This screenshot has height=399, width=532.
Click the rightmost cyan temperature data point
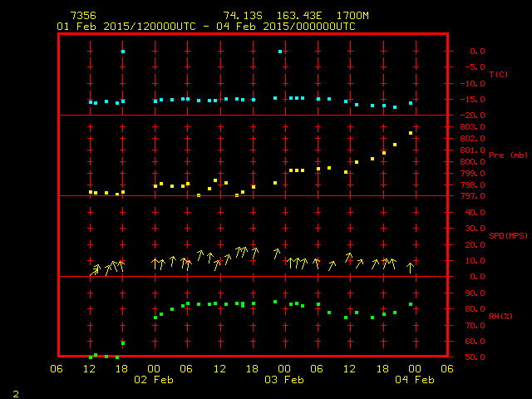[411, 103]
